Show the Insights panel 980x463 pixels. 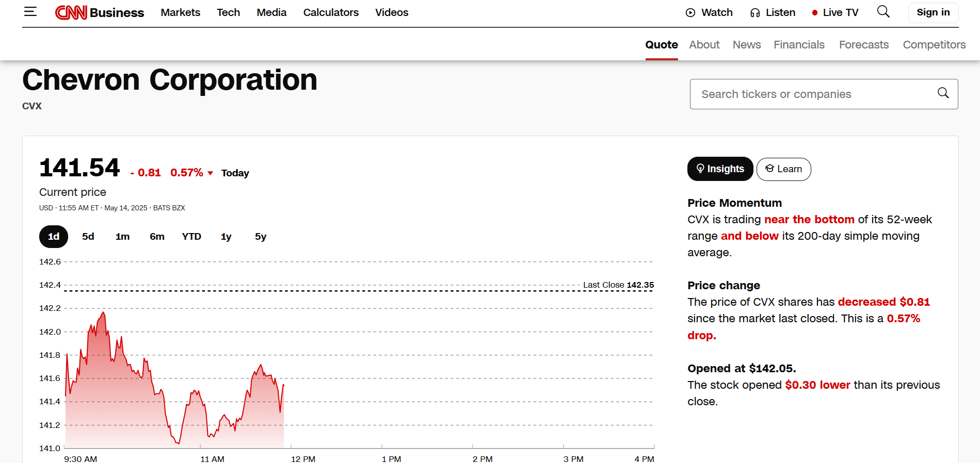[720, 169]
